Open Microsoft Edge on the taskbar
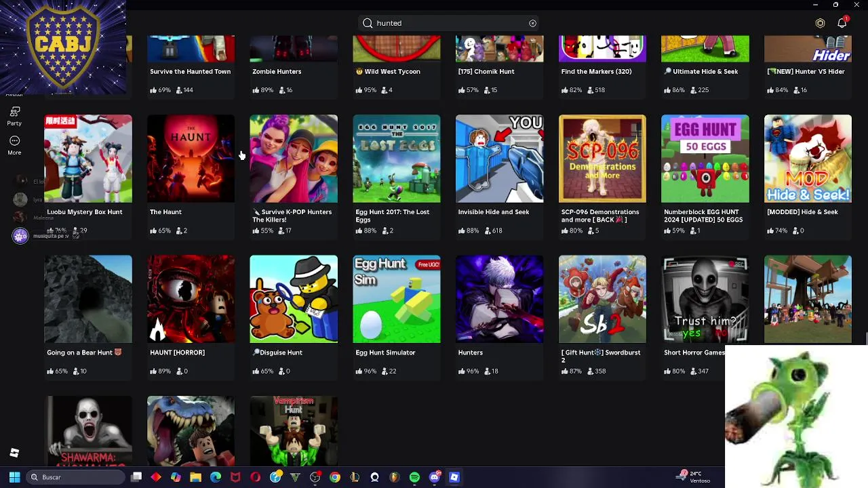This screenshot has width=868, height=488. pyautogui.click(x=216, y=477)
